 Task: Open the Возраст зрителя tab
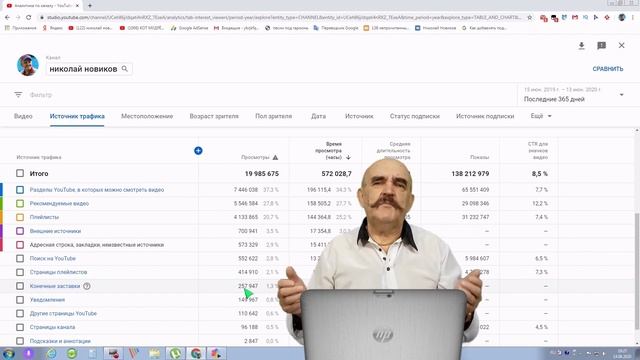214,116
